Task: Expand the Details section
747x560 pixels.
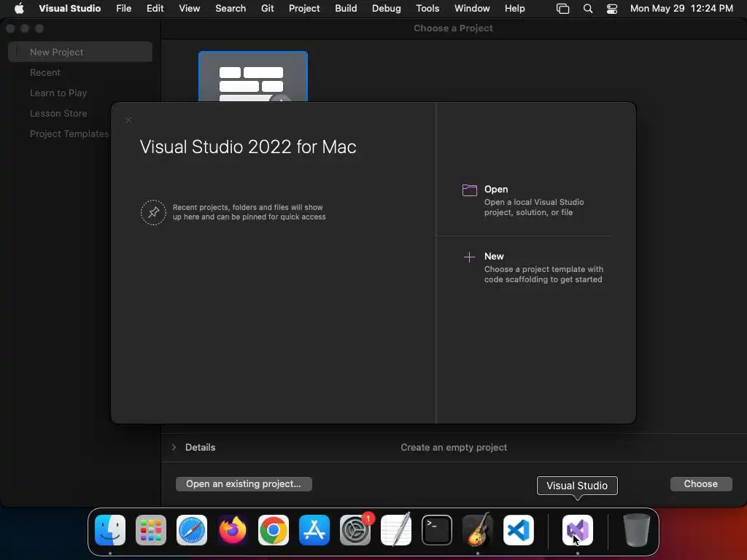Action: [174, 447]
